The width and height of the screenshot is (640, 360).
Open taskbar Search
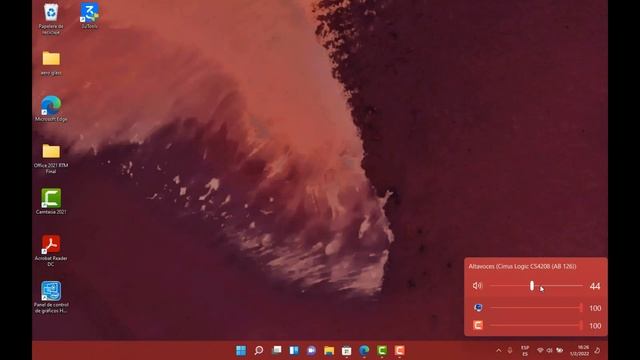click(x=259, y=350)
